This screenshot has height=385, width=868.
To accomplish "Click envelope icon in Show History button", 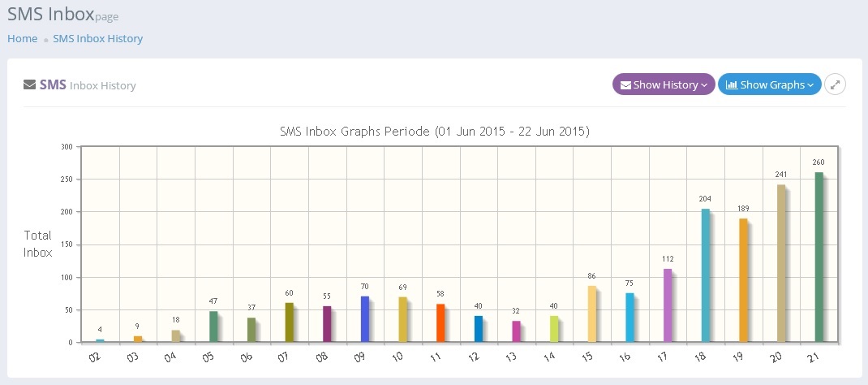I will (x=625, y=85).
